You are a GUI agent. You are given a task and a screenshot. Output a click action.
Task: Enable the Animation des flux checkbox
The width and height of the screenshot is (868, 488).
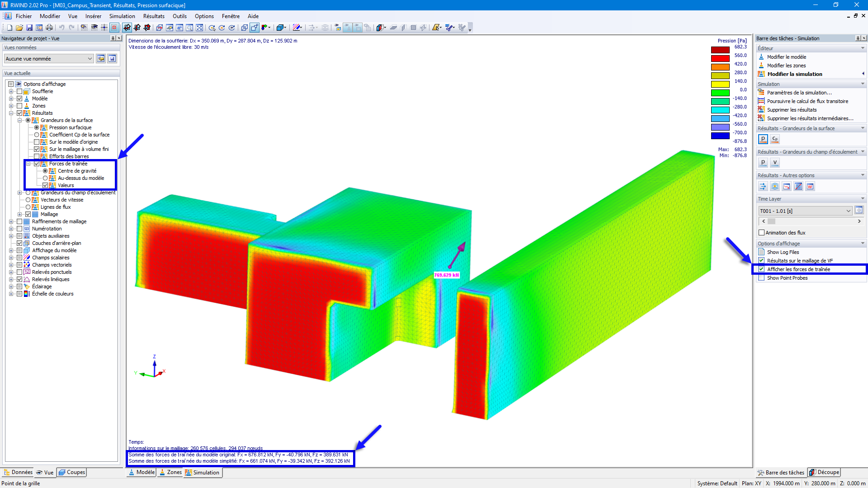[x=762, y=233]
